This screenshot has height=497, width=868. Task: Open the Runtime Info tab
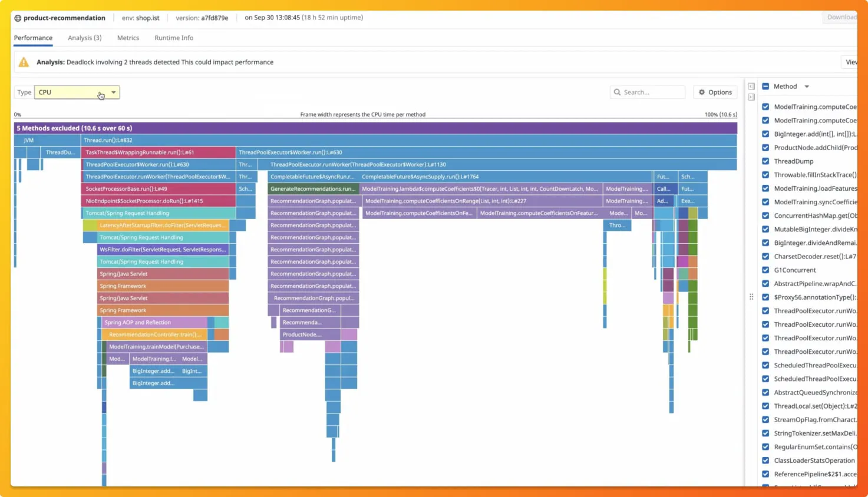pos(174,38)
